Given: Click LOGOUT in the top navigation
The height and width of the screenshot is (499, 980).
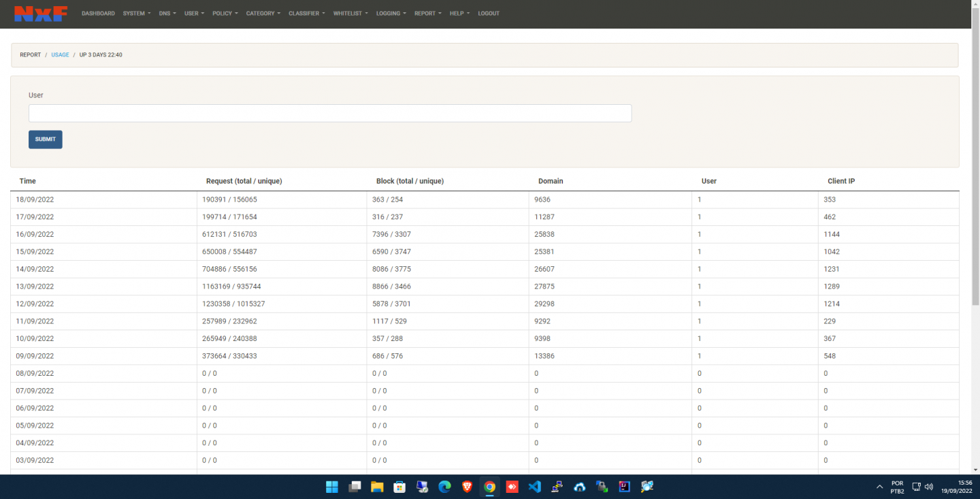Looking at the screenshot, I should pyautogui.click(x=489, y=14).
